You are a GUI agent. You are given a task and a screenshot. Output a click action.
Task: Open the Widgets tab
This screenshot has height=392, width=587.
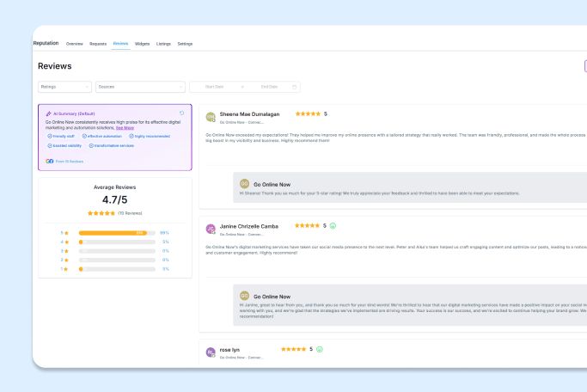(x=142, y=43)
